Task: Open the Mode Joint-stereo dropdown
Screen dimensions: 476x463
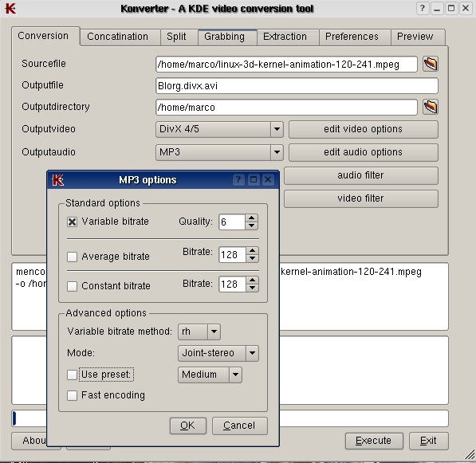Action: pyautogui.click(x=218, y=353)
